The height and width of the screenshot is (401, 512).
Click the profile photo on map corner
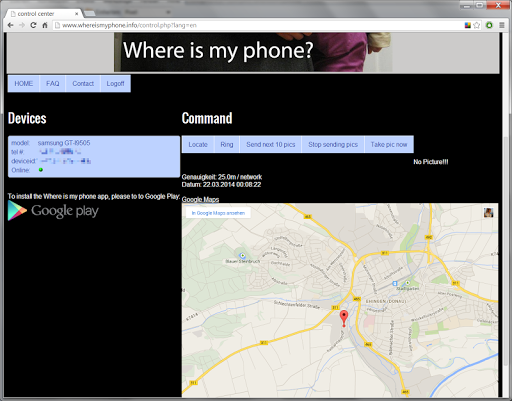coord(488,213)
